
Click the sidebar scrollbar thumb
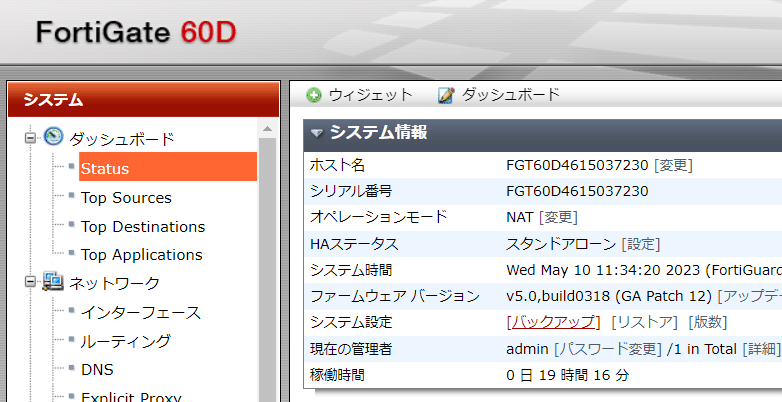point(267,269)
